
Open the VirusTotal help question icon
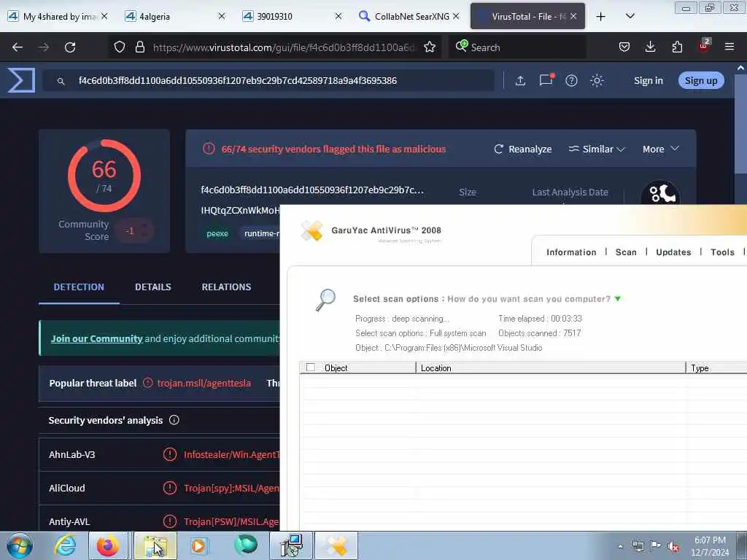click(571, 80)
